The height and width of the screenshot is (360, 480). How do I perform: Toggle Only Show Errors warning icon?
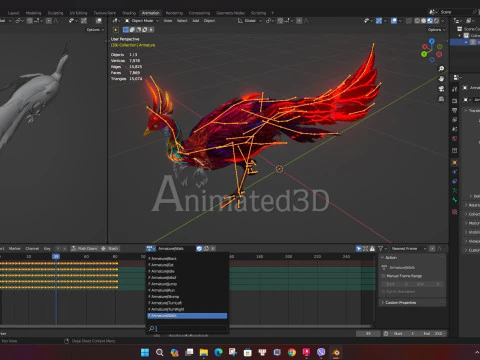coord(372,248)
